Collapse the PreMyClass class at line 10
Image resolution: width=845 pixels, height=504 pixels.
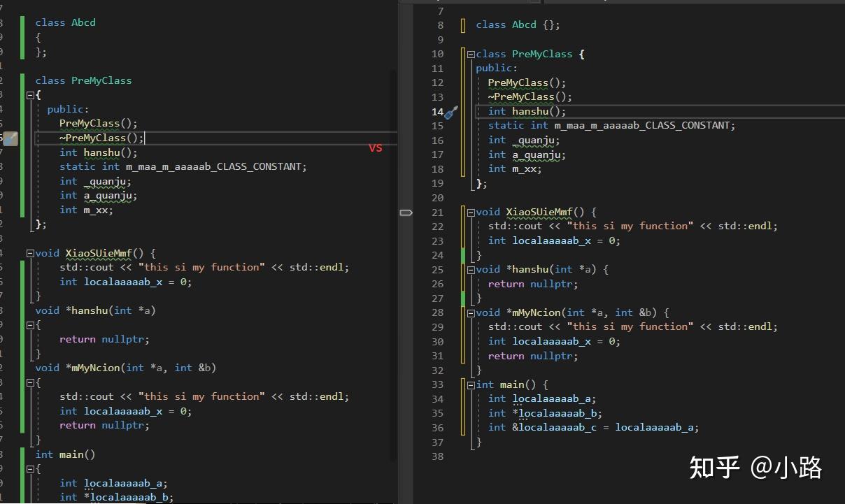(470, 54)
